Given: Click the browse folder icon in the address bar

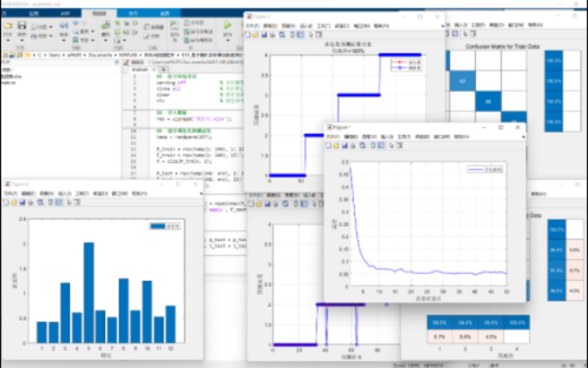Looking at the screenshot, I should coord(20,55).
